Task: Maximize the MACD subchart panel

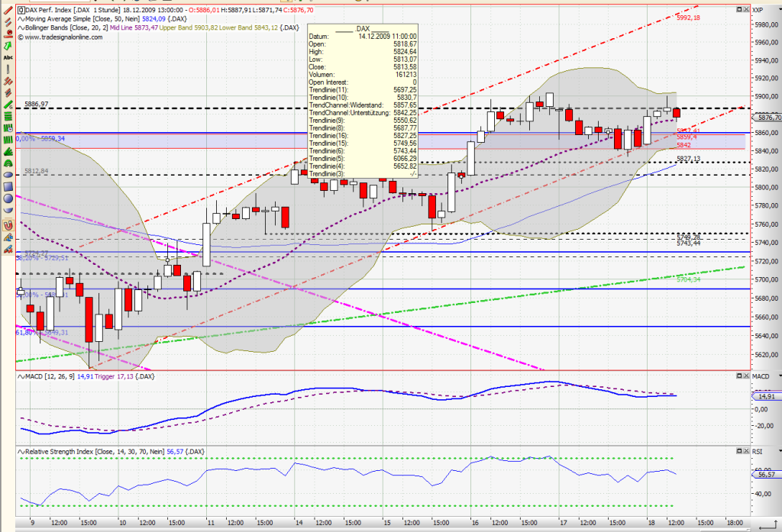Action: tap(739, 376)
